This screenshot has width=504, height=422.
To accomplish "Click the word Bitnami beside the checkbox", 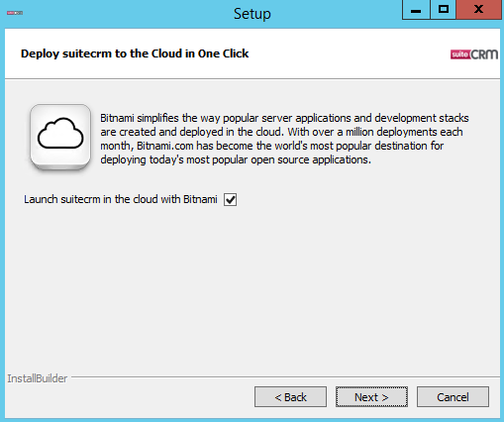I will click(x=200, y=199).
